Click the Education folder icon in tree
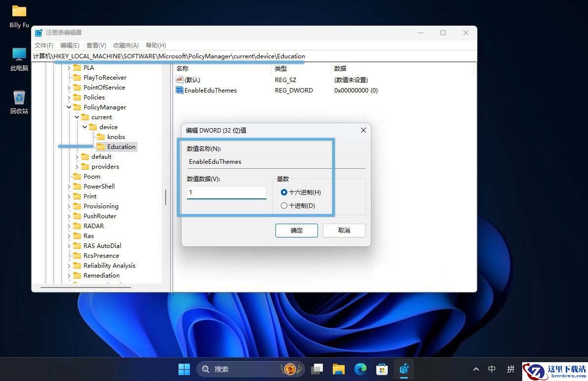Image resolution: width=588 pixels, height=381 pixels. (101, 147)
